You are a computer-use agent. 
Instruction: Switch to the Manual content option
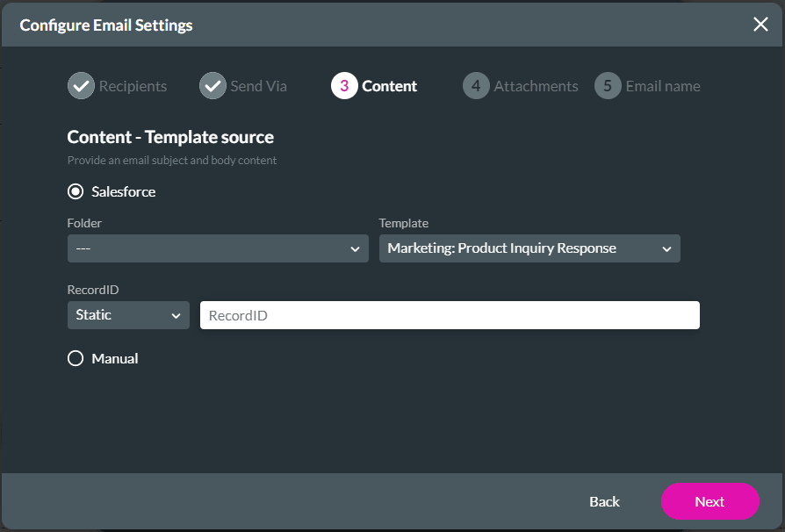pyautogui.click(x=75, y=357)
